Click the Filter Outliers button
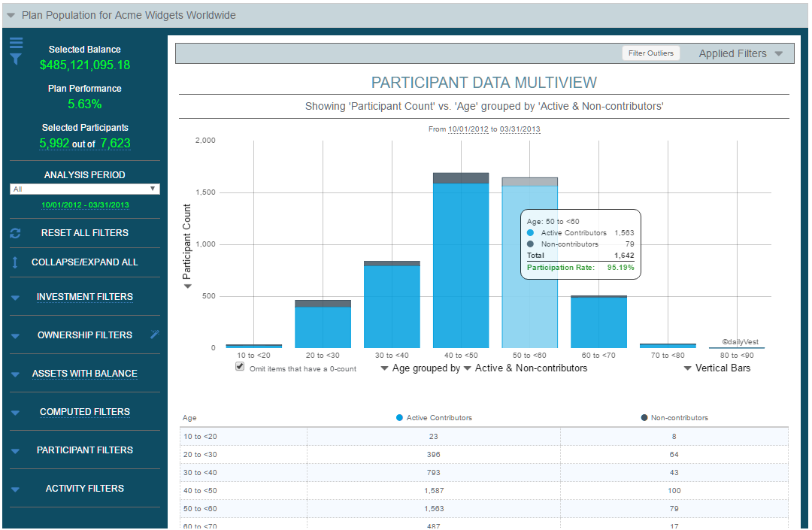812x530 pixels. [x=650, y=53]
